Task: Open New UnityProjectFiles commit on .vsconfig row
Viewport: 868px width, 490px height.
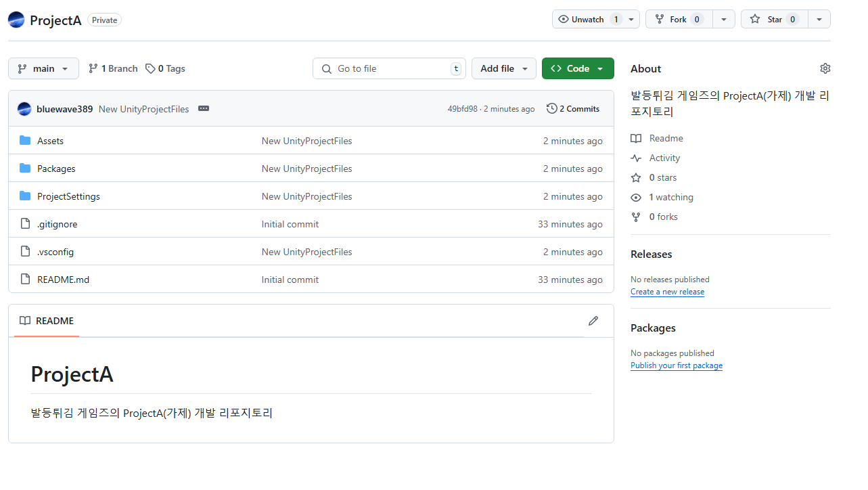Action: (x=307, y=252)
